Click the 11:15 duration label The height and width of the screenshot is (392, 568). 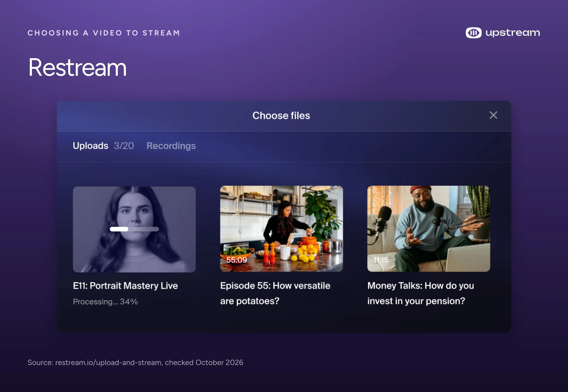(381, 260)
